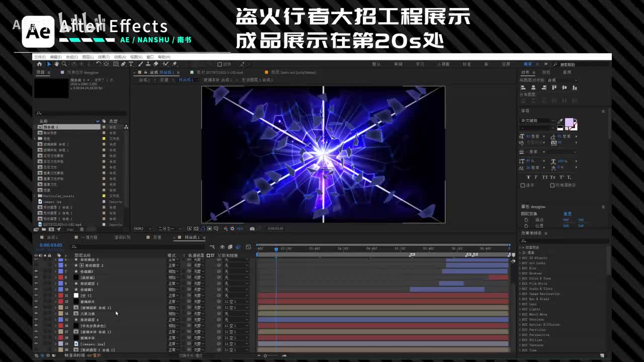Select the Type text tool
Image resolution: width=644 pixels, height=362 pixels.
(x=131, y=64)
